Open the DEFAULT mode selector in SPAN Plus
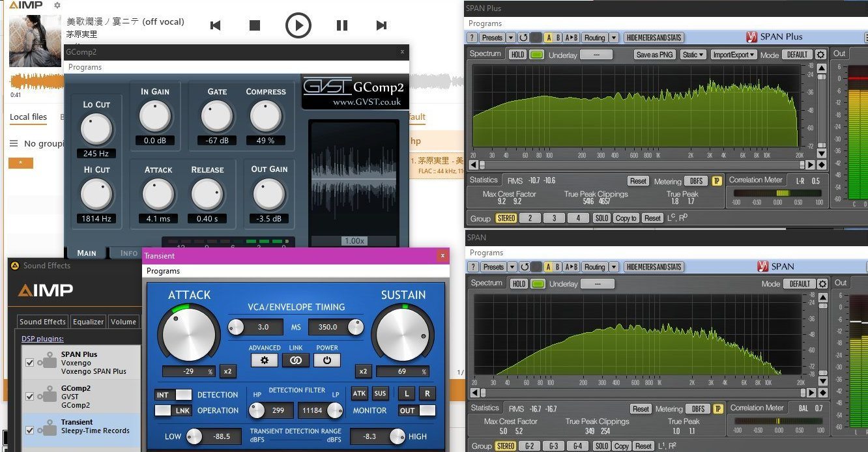868x452 pixels. click(797, 55)
